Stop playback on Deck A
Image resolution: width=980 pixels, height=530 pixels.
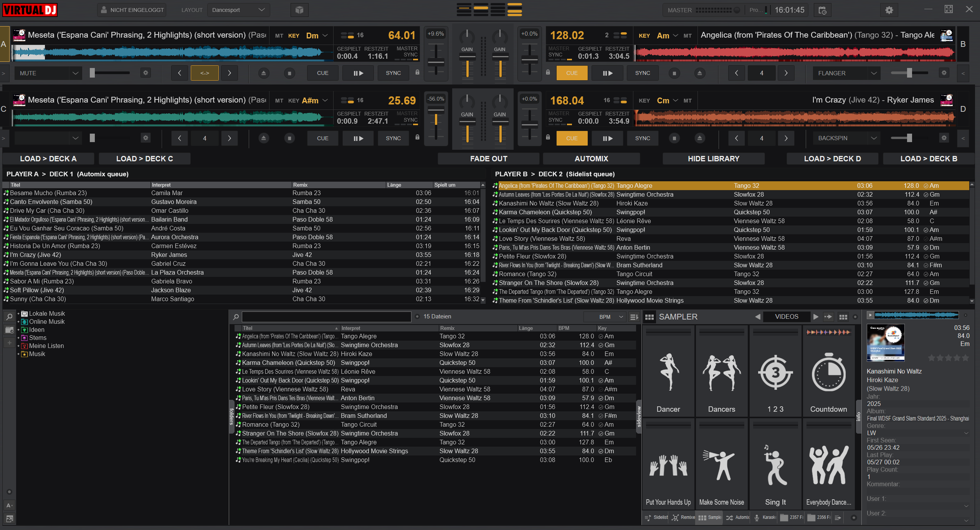coord(289,73)
